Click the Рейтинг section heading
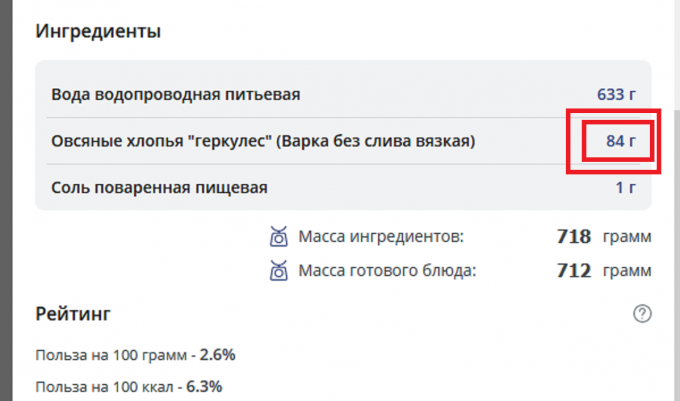 (x=73, y=313)
